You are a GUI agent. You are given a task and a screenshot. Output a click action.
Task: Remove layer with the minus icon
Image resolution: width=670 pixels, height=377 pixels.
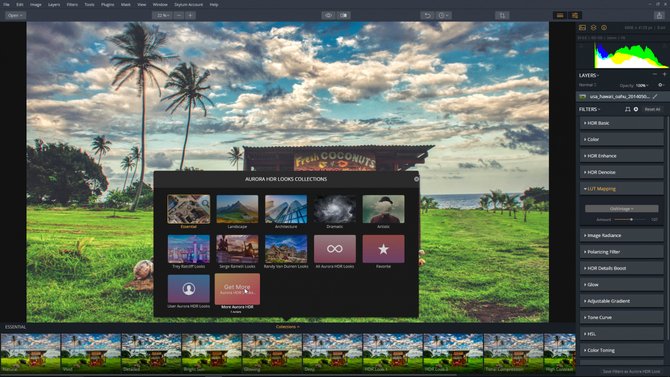click(x=655, y=74)
